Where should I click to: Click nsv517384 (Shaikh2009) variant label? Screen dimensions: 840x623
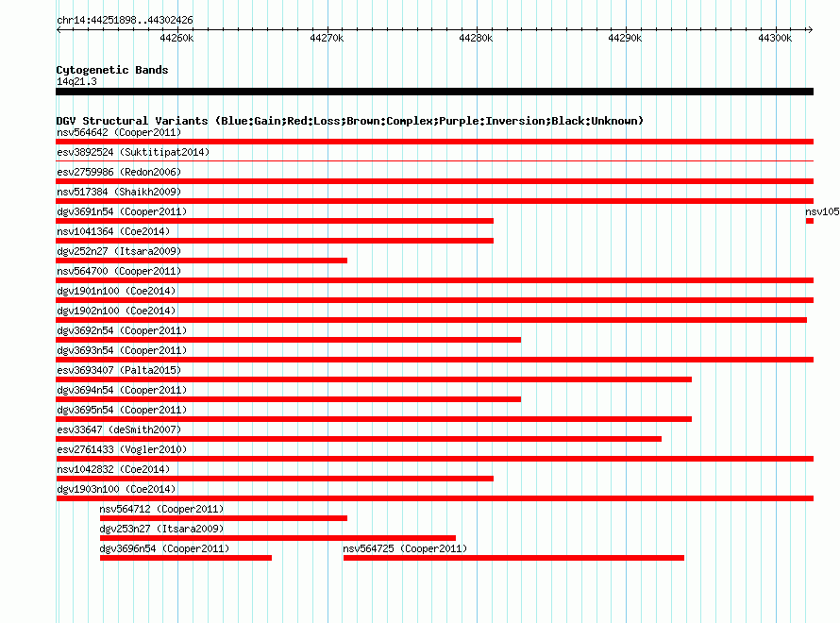119,192
